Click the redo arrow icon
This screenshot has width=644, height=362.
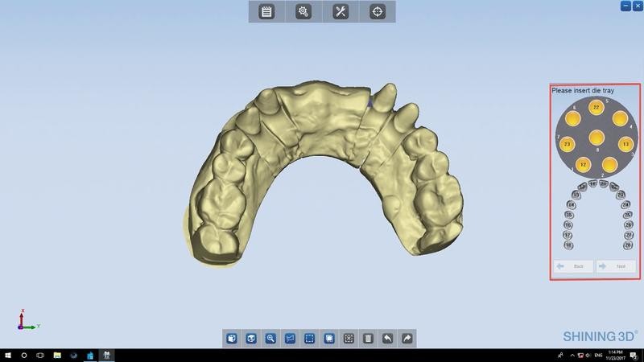pyautogui.click(x=407, y=339)
